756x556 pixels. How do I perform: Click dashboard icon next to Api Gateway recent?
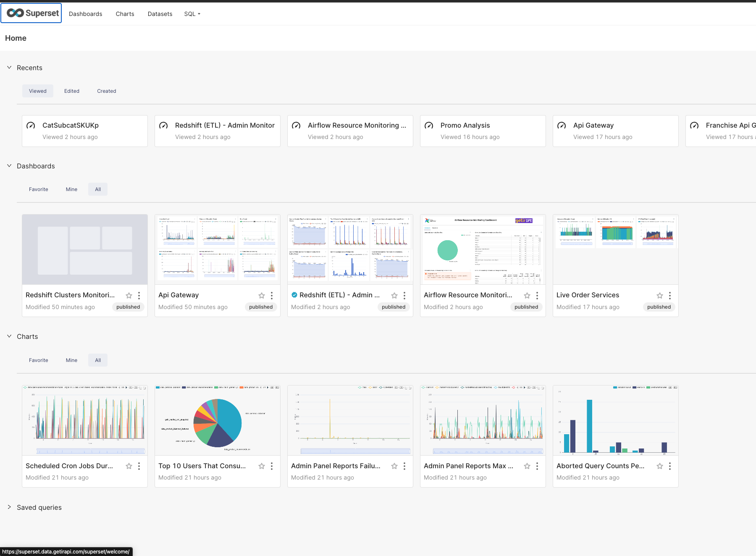(x=562, y=126)
